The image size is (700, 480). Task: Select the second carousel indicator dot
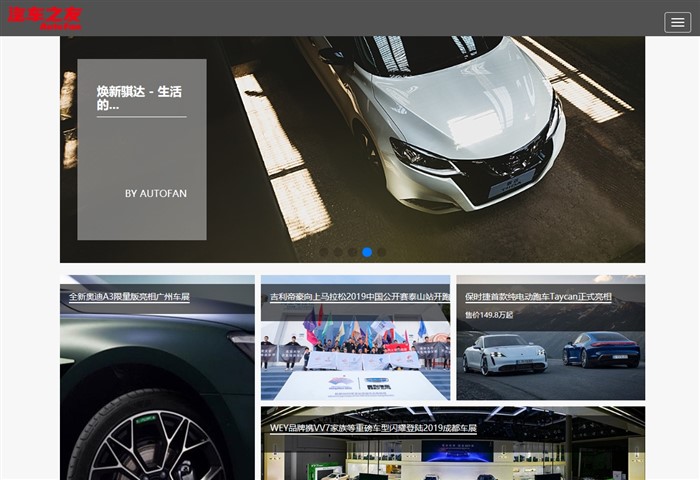pos(338,252)
